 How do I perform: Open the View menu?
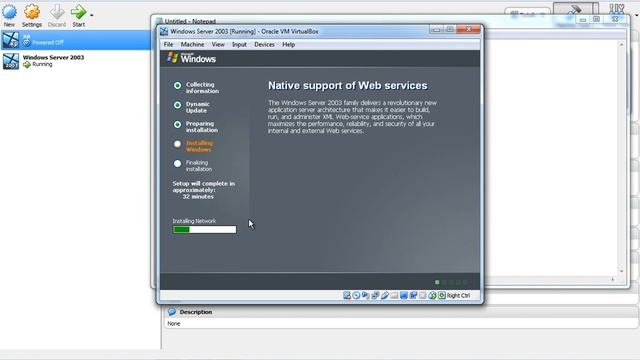(218, 44)
